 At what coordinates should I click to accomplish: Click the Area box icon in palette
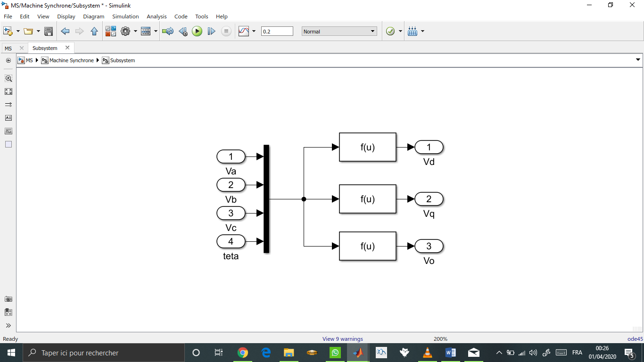pyautogui.click(x=8, y=144)
